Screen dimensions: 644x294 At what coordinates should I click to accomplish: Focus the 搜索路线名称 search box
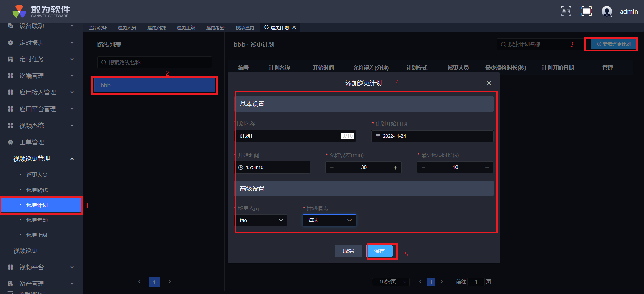pyautogui.click(x=155, y=62)
